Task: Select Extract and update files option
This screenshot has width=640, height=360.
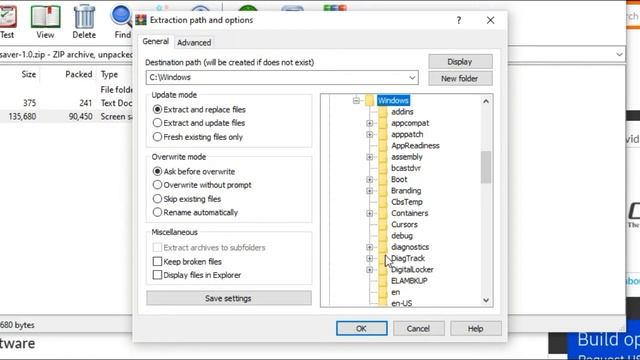Action: 157,123
